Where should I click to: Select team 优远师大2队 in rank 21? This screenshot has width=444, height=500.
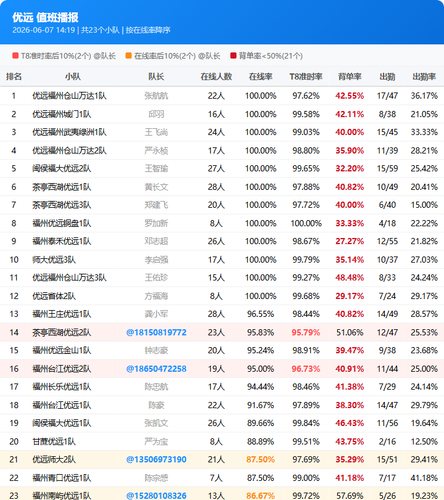pyautogui.click(x=54, y=459)
